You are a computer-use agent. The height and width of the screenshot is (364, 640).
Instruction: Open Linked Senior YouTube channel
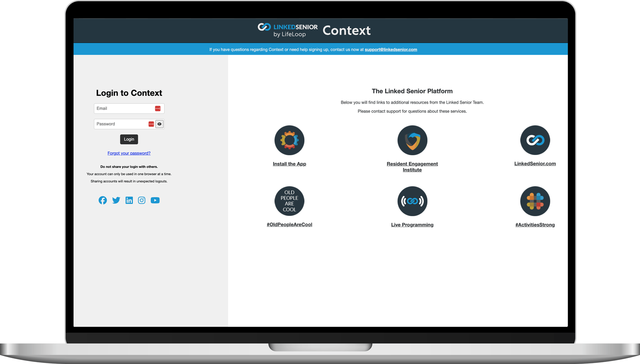pos(155,200)
